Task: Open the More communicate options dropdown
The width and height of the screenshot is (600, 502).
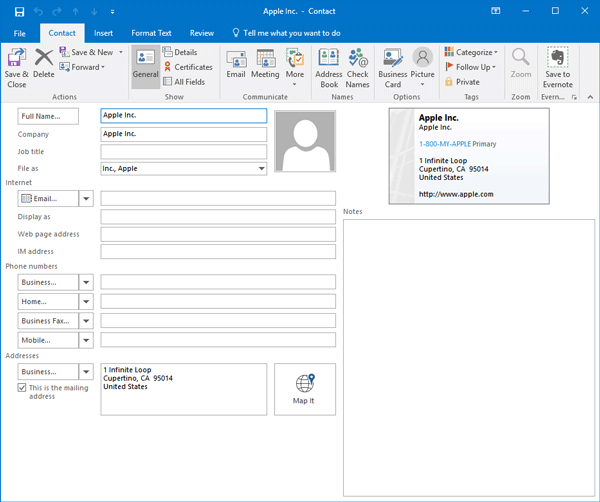Action: pos(295,68)
